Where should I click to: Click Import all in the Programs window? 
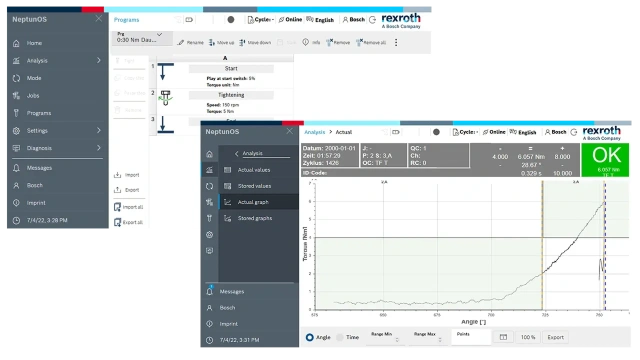pos(129,207)
